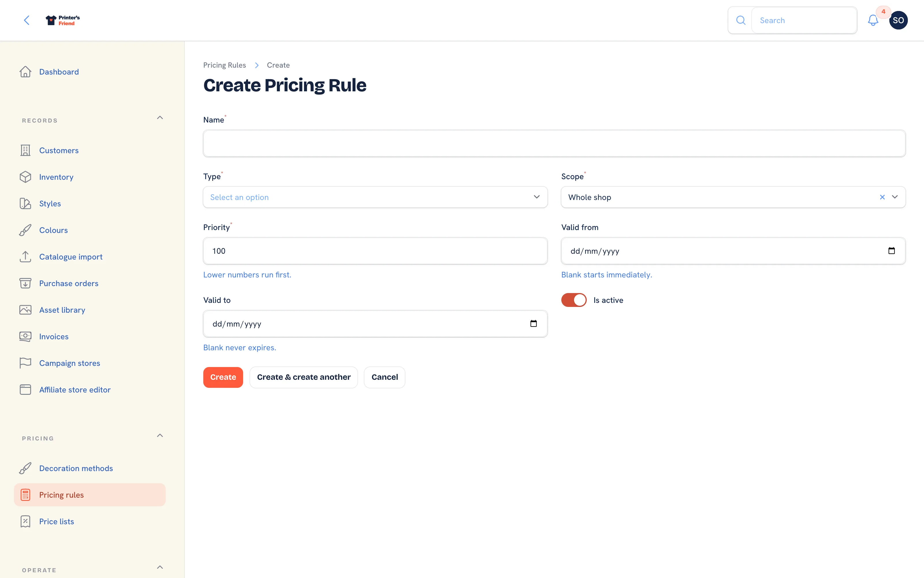Open the Printer's Friend logo home link
This screenshot has height=578, width=924.
63,20
